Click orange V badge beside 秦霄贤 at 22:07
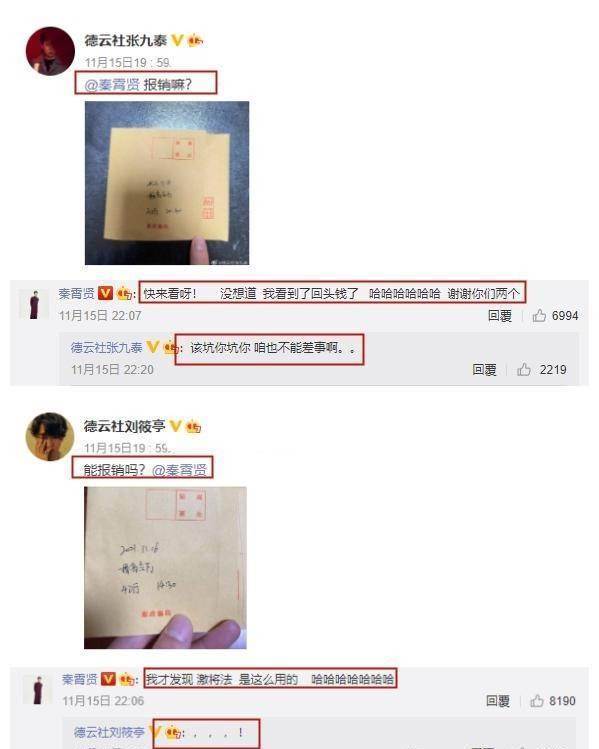 105,293
